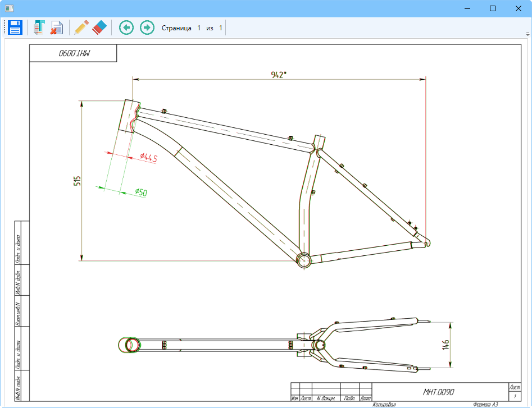Close the drawing viewer window

pos(519,8)
